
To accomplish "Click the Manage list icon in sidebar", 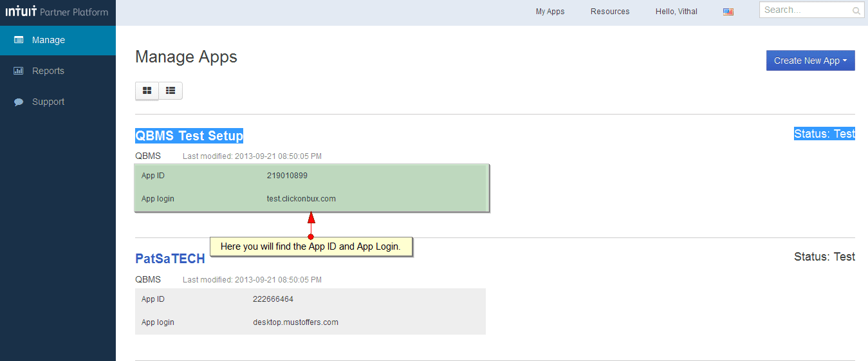I will [x=19, y=40].
